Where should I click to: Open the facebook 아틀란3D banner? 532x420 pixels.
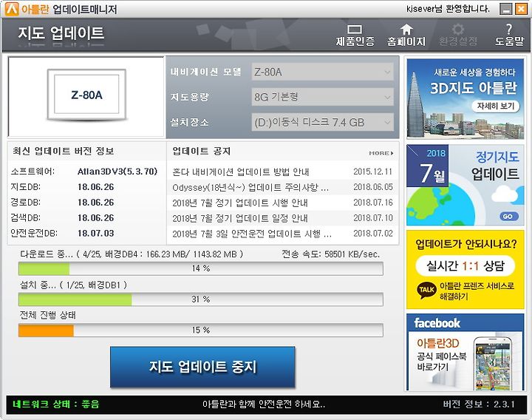[x=465, y=352]
